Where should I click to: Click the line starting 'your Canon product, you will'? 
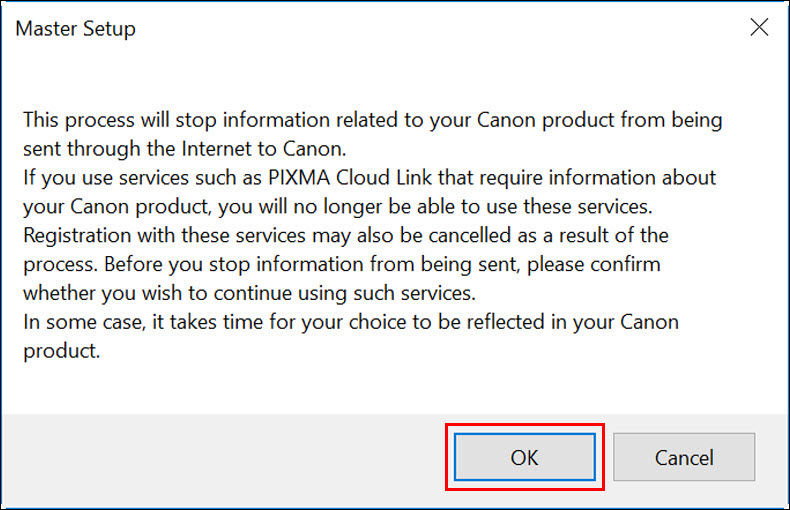[x=338, y=207]
